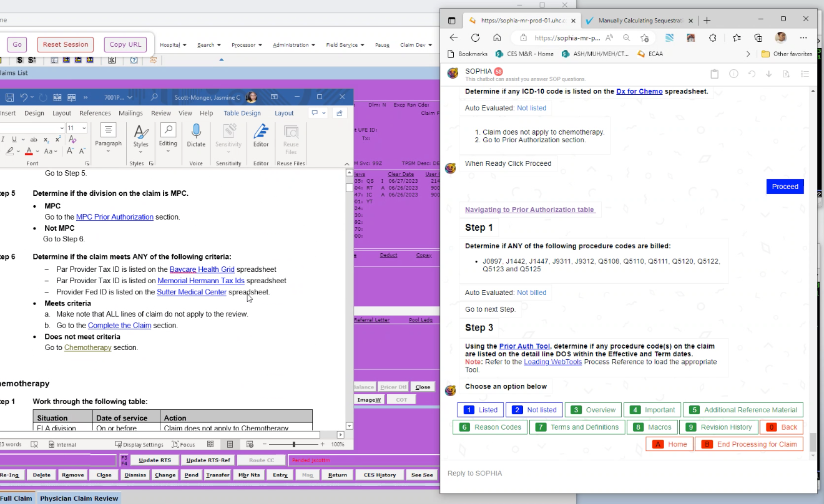This screenshot has width=824, height=504.
Task: Click the Edge address bar URL
Action: click(x=568, y=37)
